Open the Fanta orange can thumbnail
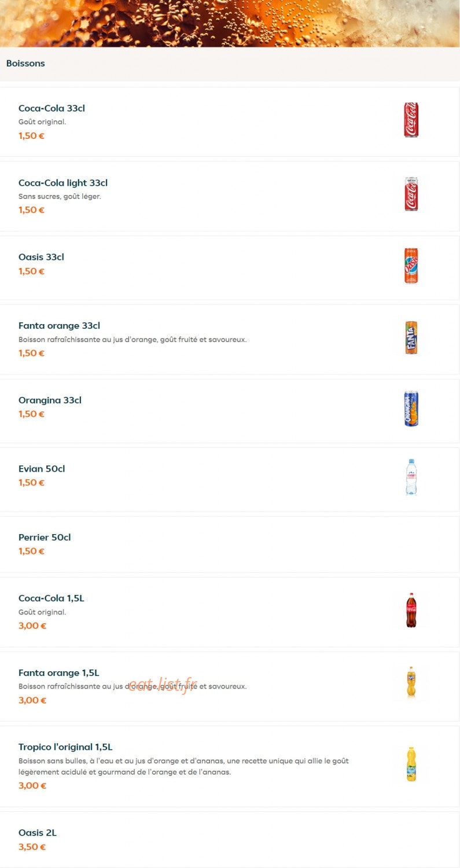 [x=411, y=337]
